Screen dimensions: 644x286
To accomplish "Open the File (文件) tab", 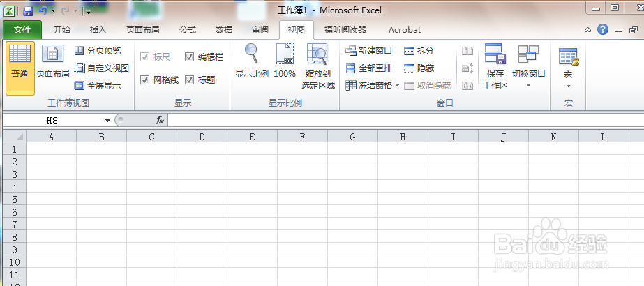I will [x=22, y=29].
